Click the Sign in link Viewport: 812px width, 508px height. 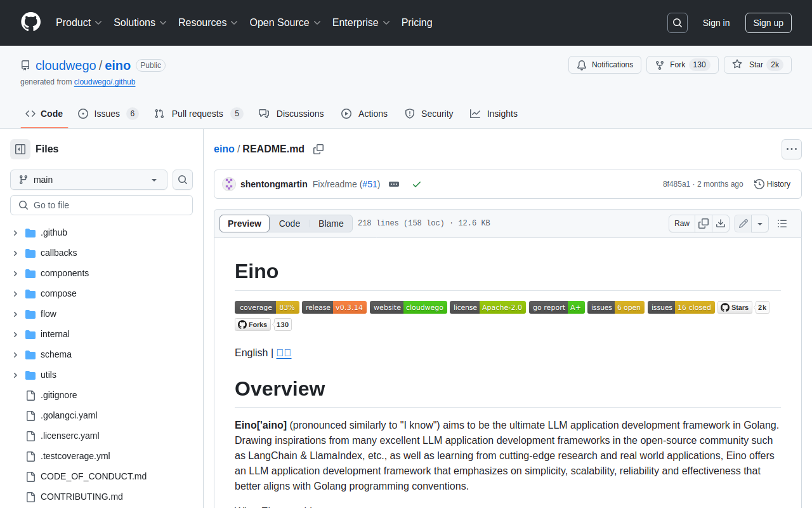pos(716,23)
